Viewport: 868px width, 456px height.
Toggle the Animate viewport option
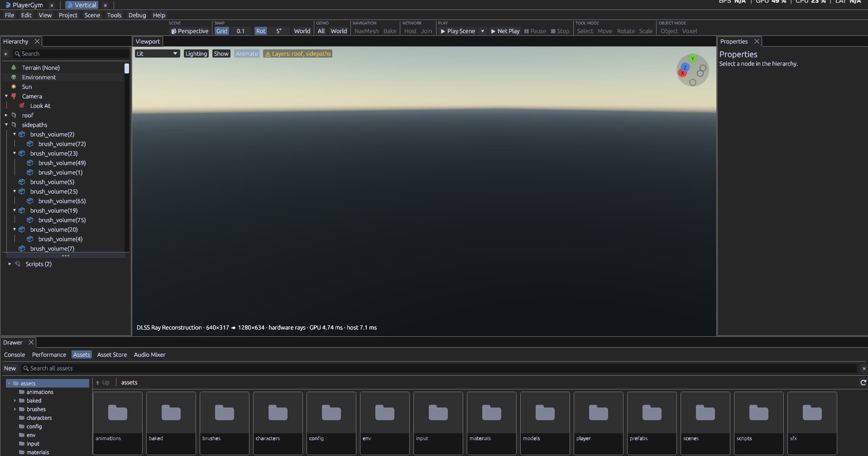click(247, 53)
